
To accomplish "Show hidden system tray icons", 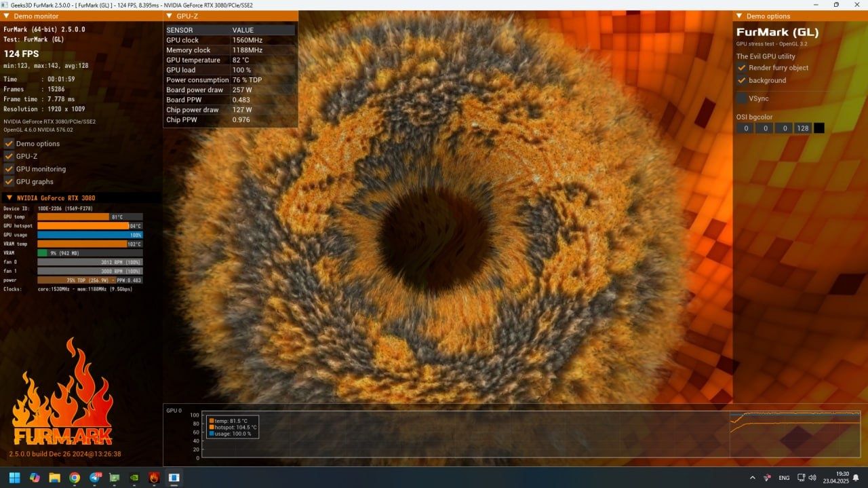I will coord(752,478).
